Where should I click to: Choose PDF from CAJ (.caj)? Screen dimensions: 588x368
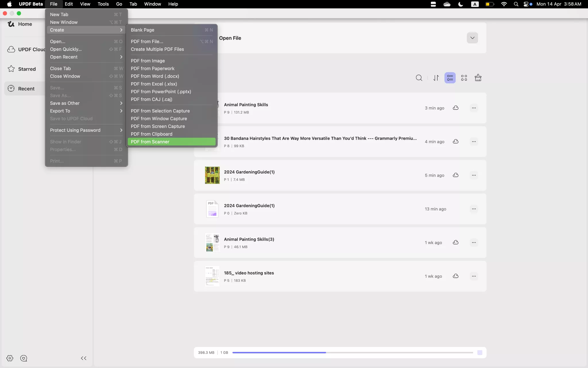point(171,99)
